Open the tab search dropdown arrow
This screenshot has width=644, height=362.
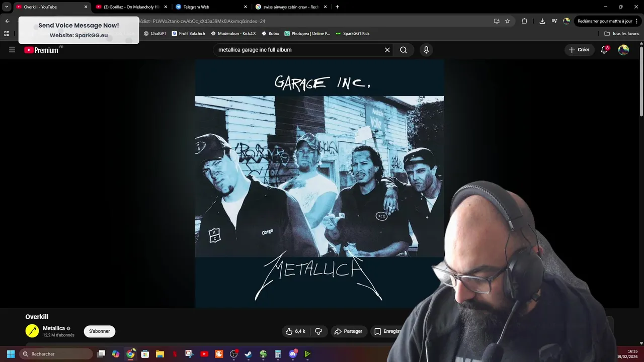[x=7, y=7]
